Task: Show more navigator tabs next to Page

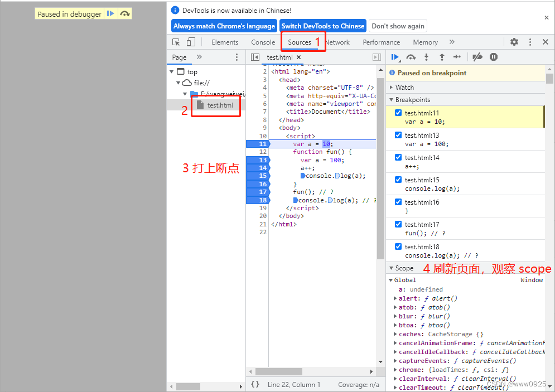Action: click(x=199, y=57)
